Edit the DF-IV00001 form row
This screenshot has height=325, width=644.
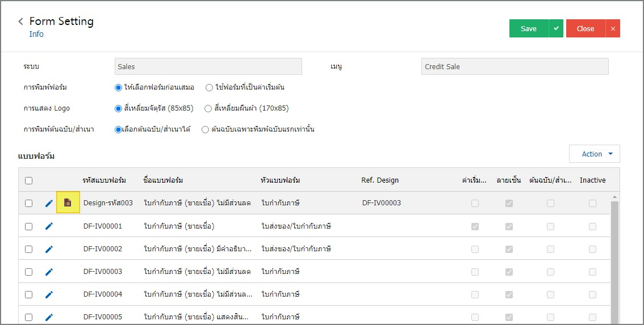click(49, 226)
